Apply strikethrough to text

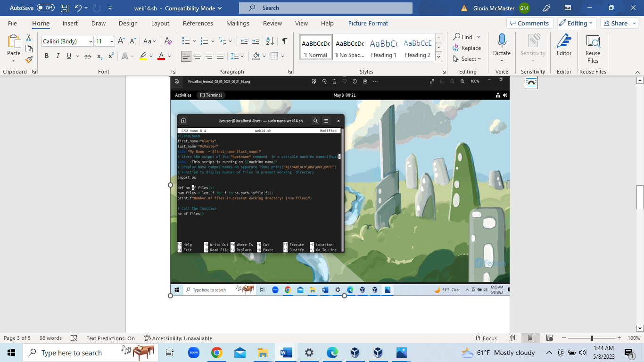tap(87, 56)
